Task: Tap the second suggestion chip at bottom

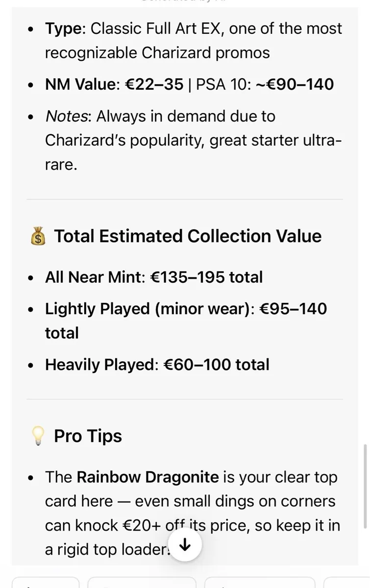Action: point(142,583)
